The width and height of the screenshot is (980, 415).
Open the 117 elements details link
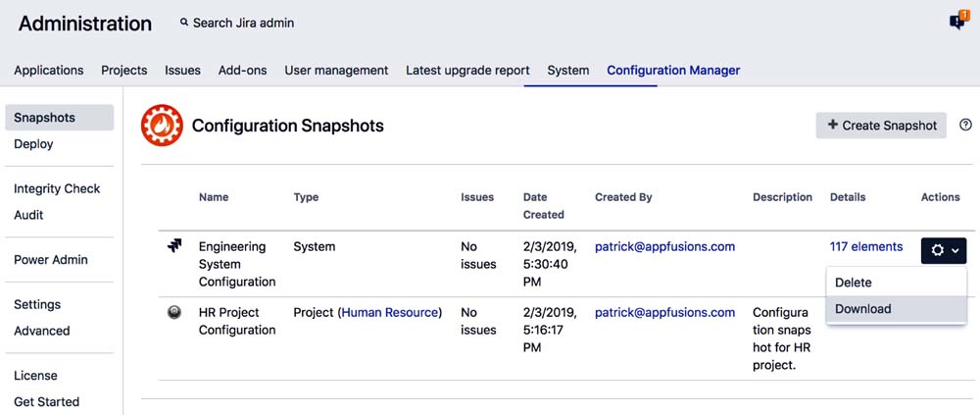[867, 247]
